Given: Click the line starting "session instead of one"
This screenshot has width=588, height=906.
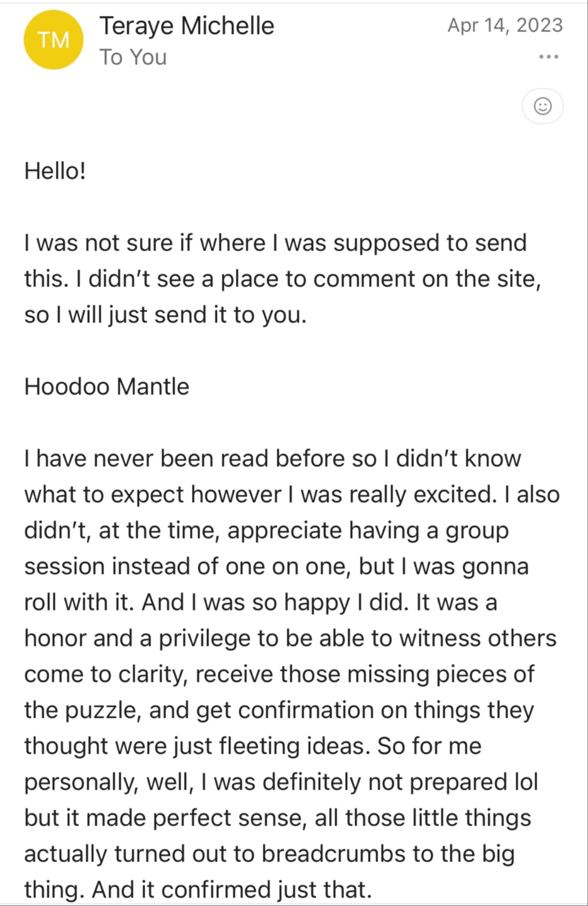Looking at the screenshot, I should click(x=277, y=567).
